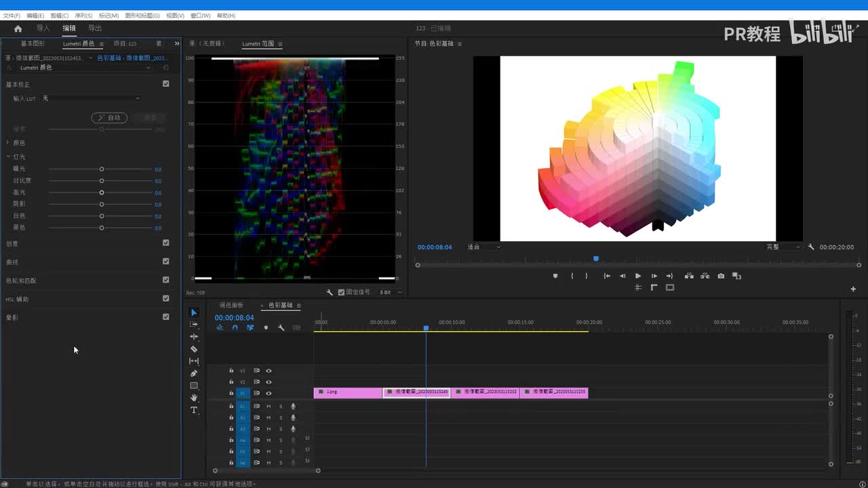The height and width of the screenshot is (488, 868).
Task: Uncheck the 基本校正 section checkbox
Action: (166, 84)
